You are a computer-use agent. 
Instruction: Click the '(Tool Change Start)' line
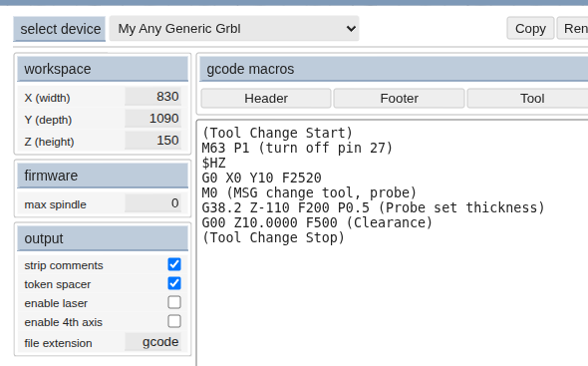277,133
